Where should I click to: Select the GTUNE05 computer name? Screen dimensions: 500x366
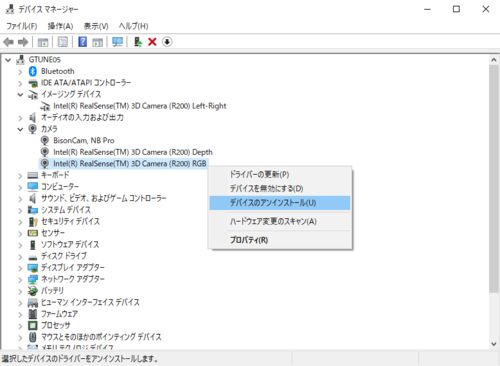tap(44, 60)
